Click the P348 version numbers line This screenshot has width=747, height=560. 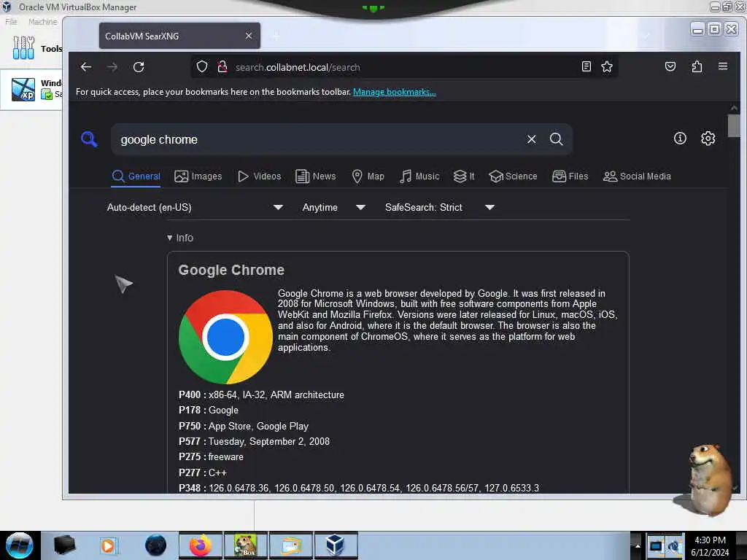359,488
